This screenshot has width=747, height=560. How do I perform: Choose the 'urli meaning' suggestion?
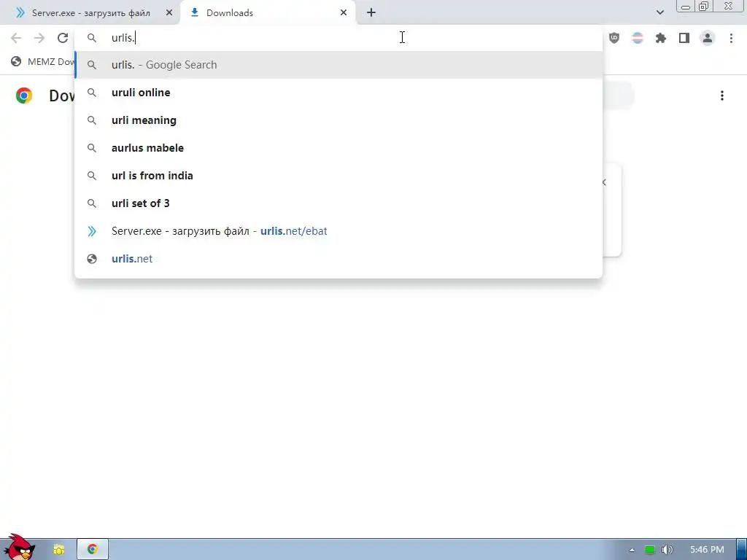pos(338,120)
